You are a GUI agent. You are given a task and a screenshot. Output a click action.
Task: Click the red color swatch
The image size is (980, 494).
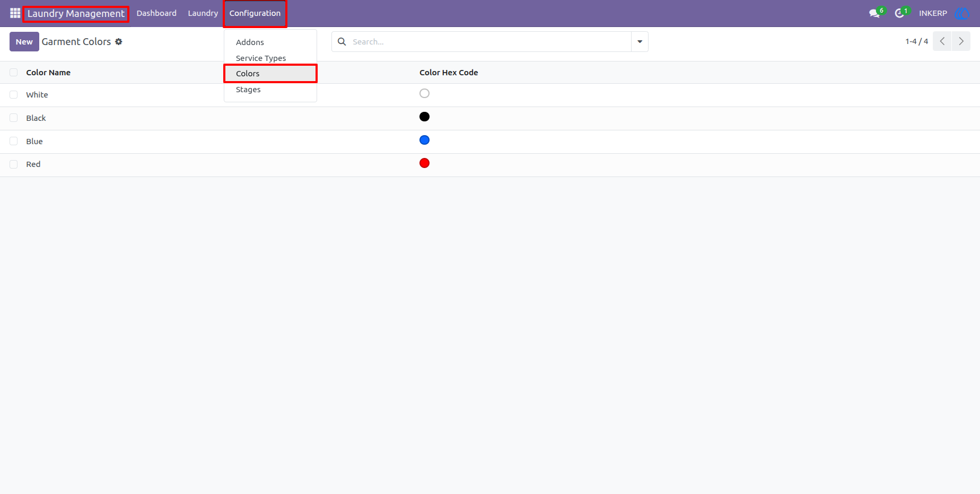[x=424, y=163]
